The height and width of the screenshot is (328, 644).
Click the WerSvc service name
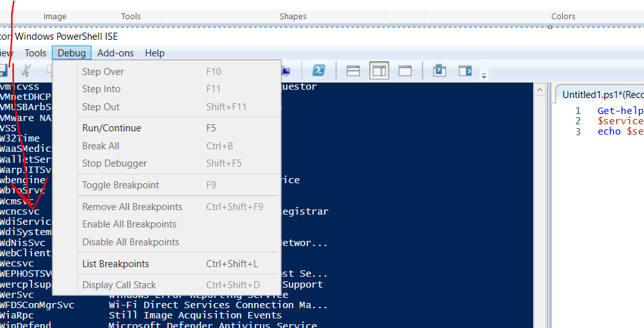point(17,295)
